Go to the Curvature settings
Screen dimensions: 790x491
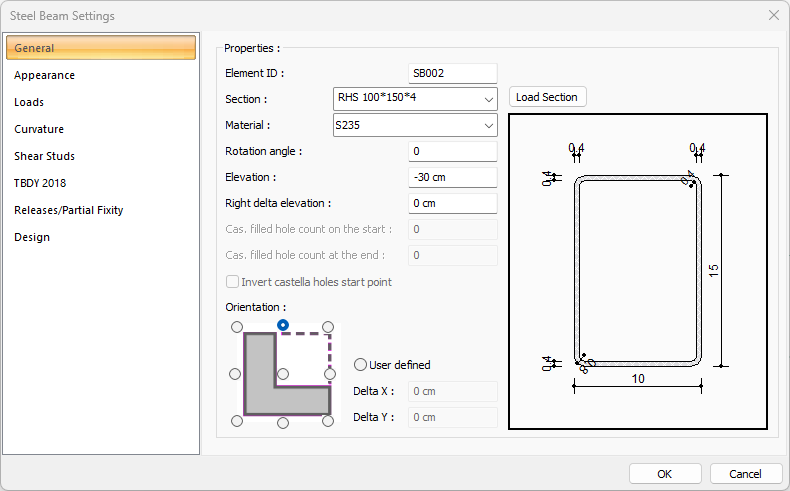click(39, 129)
